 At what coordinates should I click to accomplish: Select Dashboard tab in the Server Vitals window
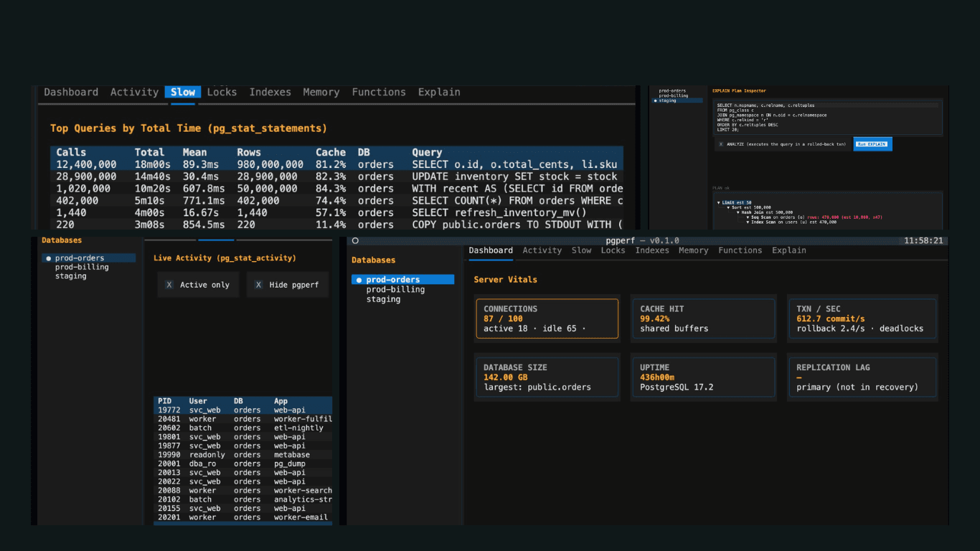tap(491, 250)
